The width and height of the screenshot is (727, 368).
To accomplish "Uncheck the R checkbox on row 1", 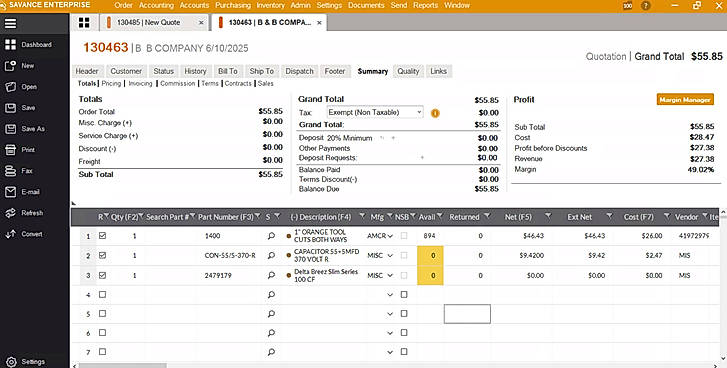I will tap(102, 235).
